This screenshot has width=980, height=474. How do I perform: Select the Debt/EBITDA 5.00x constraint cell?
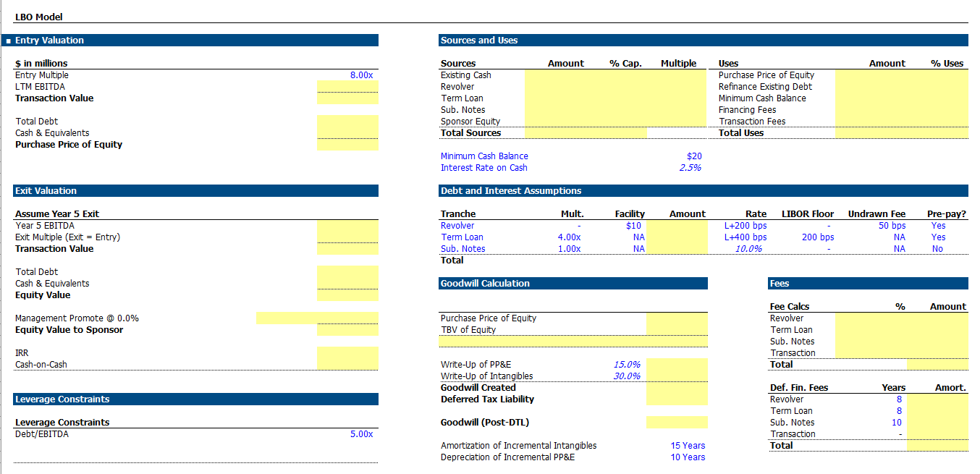point(360,434)
